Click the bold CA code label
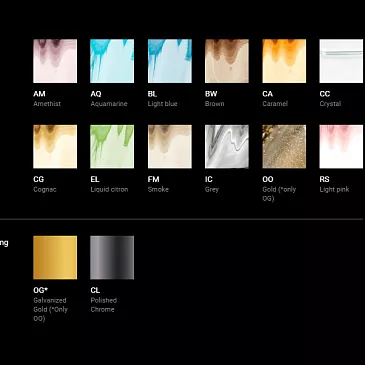This screenshot has width=365, height=365. (x=267, y=94)
